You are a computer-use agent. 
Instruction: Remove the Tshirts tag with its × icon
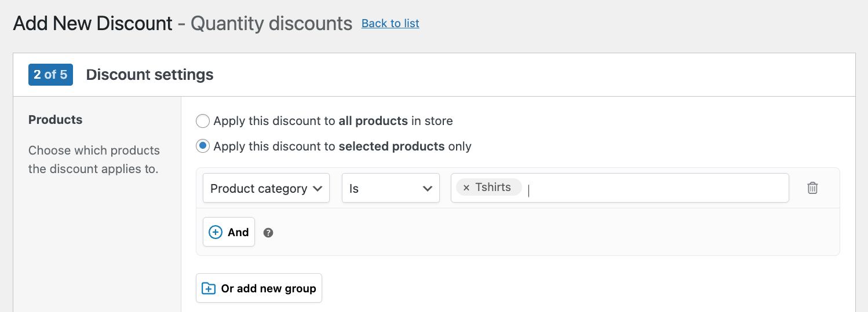click(x=466, y=188)
